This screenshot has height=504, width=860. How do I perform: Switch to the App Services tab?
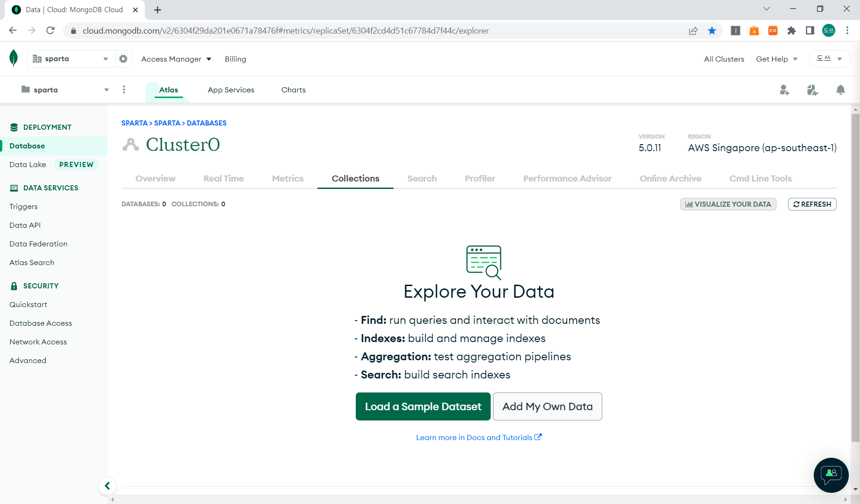pyautogui.click(x=231, y=90)
